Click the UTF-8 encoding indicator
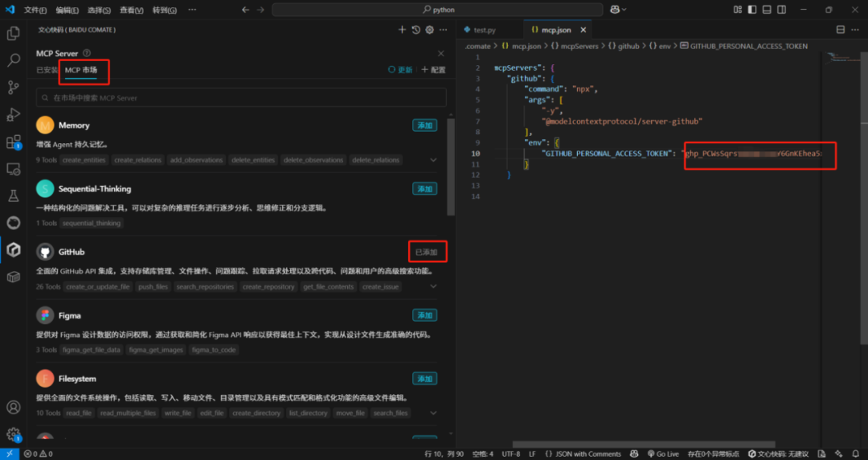 tap(510, 454)
